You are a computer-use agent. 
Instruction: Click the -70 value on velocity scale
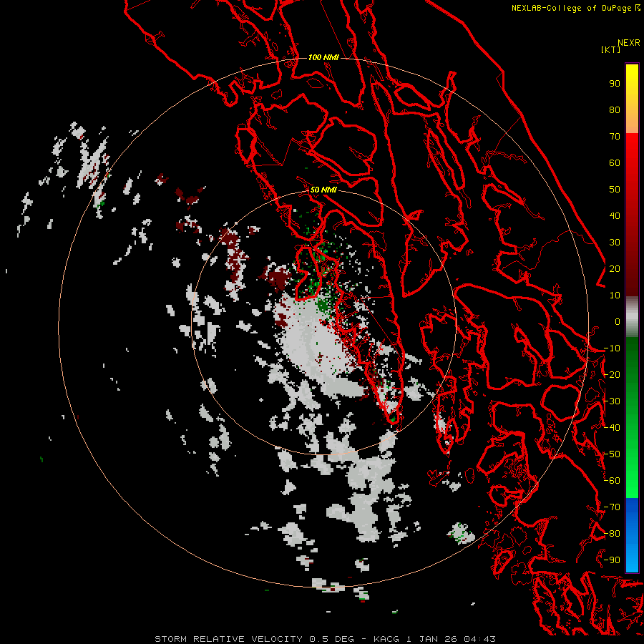tap(612, 507)
